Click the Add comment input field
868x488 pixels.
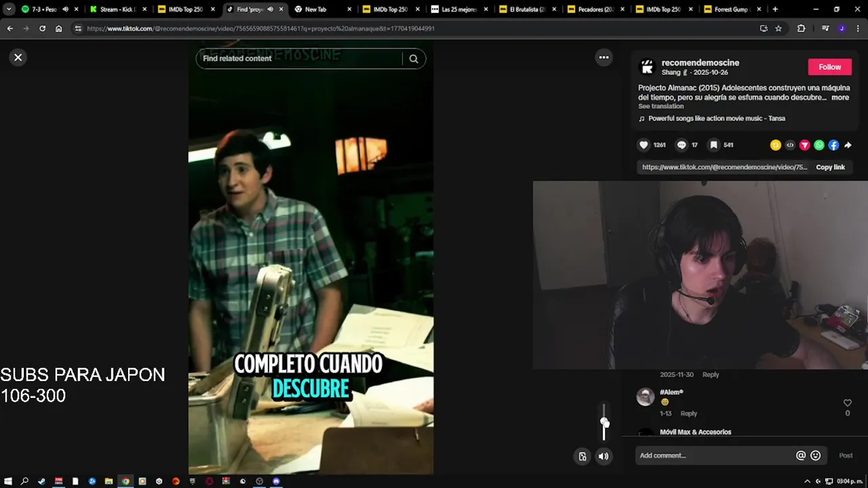click(715, 455)
